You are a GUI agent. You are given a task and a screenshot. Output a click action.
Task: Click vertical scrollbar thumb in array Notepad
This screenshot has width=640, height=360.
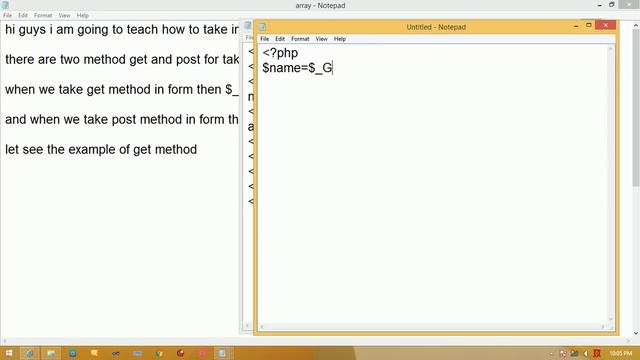[636, 108]
